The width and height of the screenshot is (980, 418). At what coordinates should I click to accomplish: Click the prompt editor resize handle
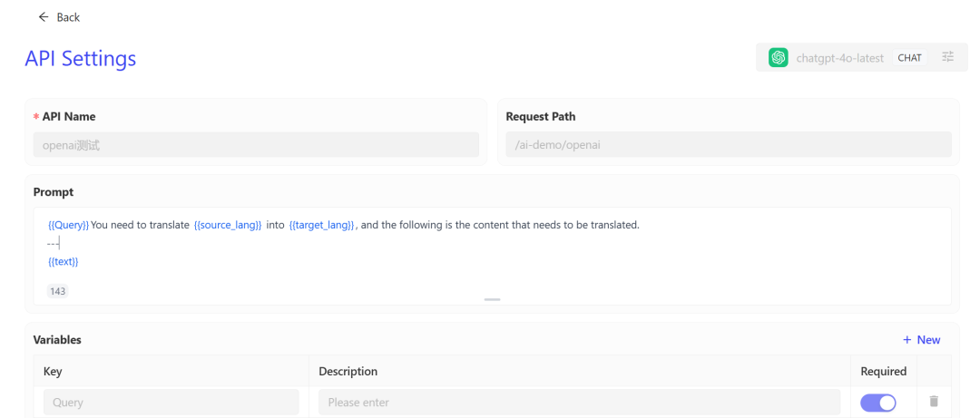492,299
